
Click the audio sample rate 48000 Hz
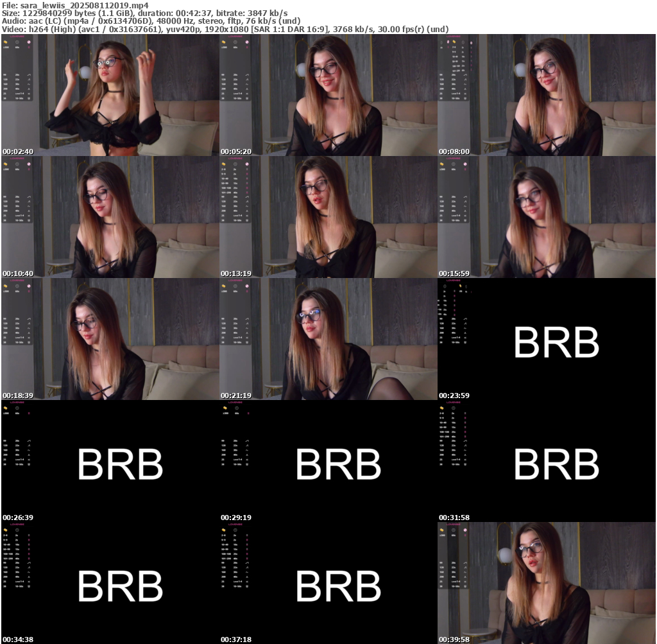pos(177,21)
